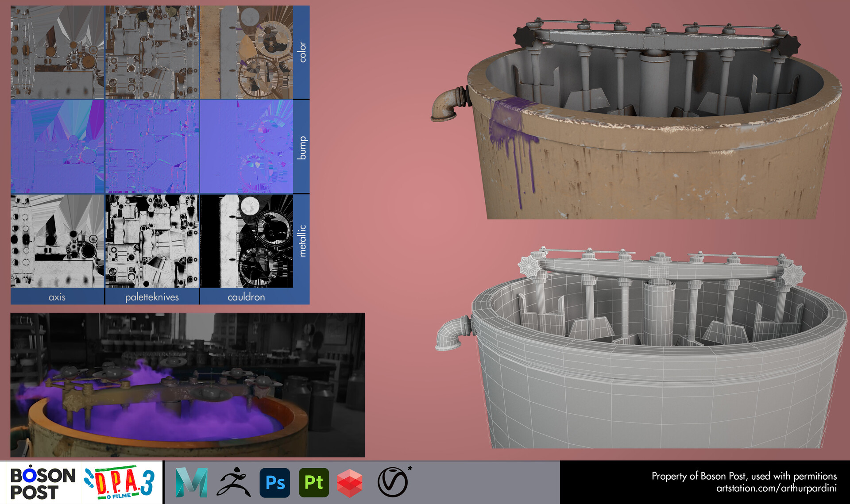Viewport: 850px width, 504px height.
Task: Click the Maya logo icon
Action: (191, 482)
